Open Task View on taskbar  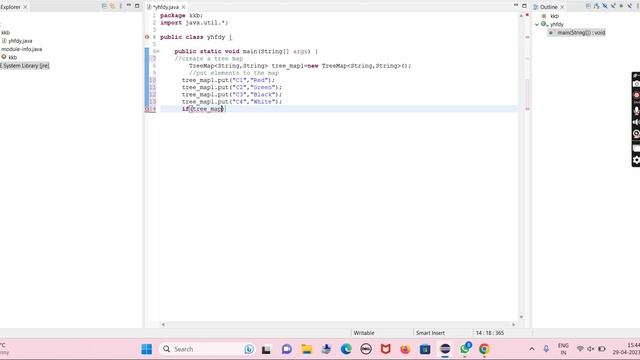(x=267, y=349)
